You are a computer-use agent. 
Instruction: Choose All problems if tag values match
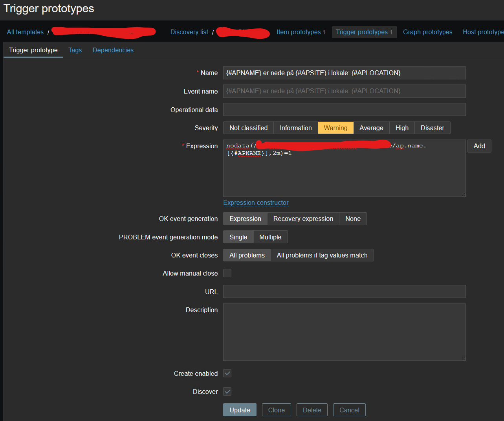click(x=322, y=256)
